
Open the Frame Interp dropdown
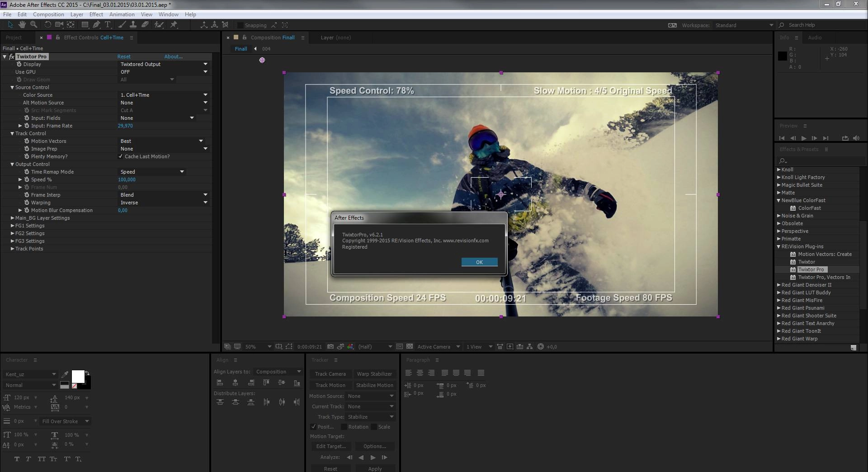click(x=164, y=195)
